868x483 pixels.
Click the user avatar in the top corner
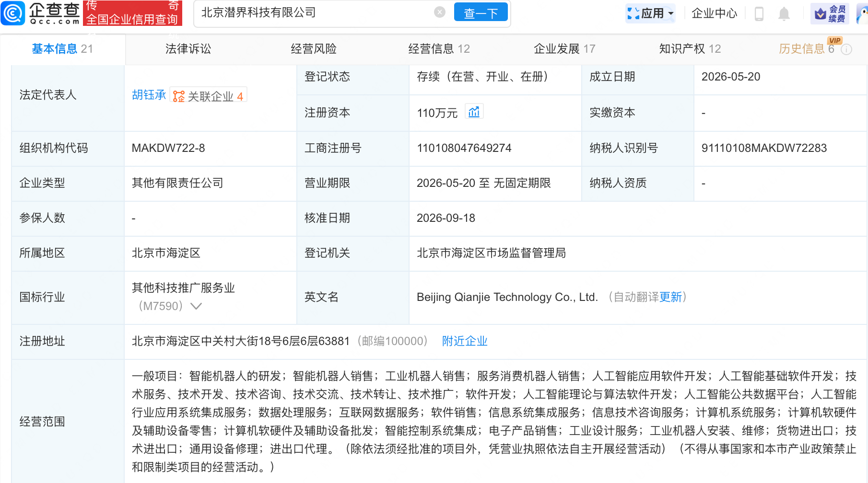862,13
